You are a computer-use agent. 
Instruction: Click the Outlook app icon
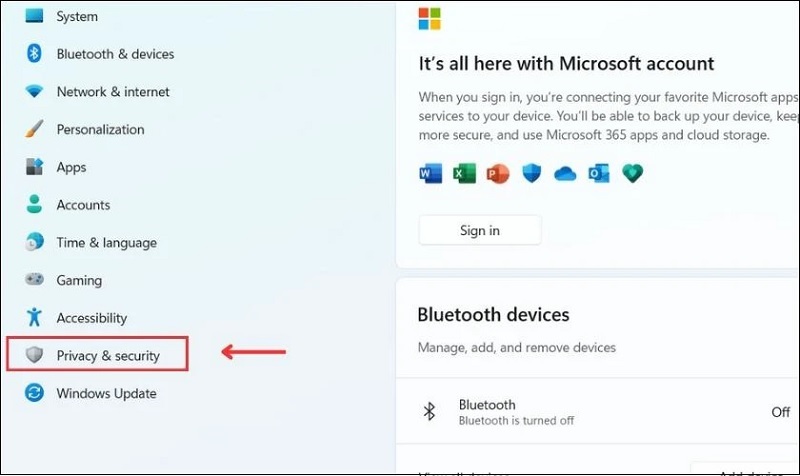pos(598,173)
